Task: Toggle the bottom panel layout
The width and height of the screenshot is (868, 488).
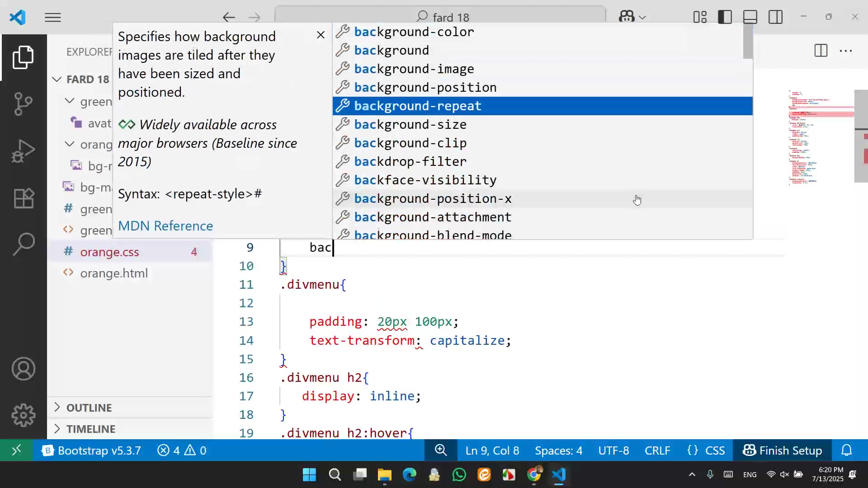Action: (x=750, y=17)
